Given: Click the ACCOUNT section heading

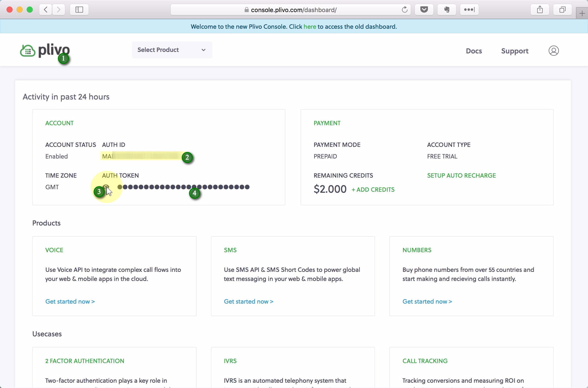Looking at the screenshot, I should click(x=59, y=123).
